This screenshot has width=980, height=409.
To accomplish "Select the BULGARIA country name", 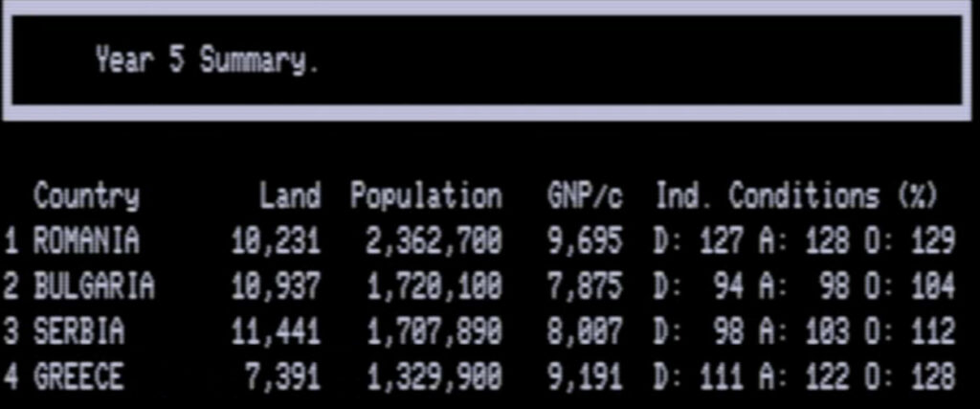I will point(94,286).
